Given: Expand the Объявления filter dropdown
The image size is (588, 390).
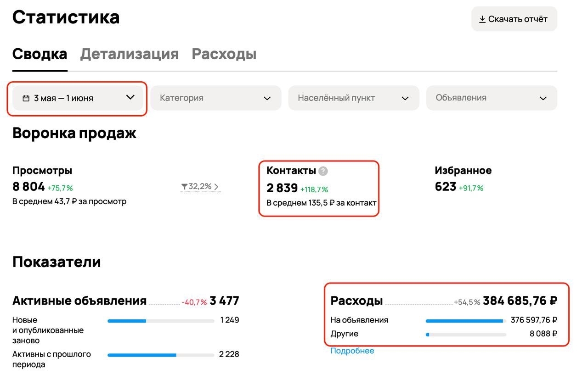Looking at the screenshot, I should tap(492, 98).
